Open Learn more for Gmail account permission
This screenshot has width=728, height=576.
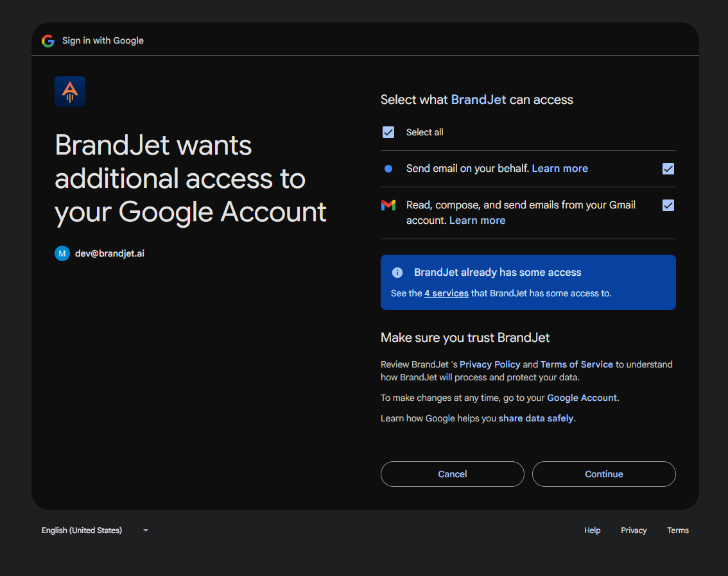tap(477, 220)
